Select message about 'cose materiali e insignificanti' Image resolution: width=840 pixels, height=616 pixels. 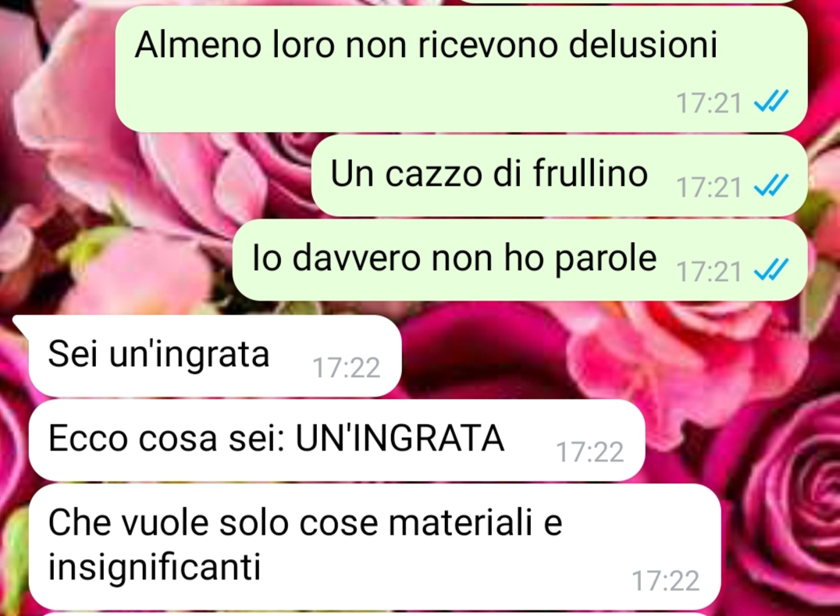pyautogui.click(x=375, y=547)
